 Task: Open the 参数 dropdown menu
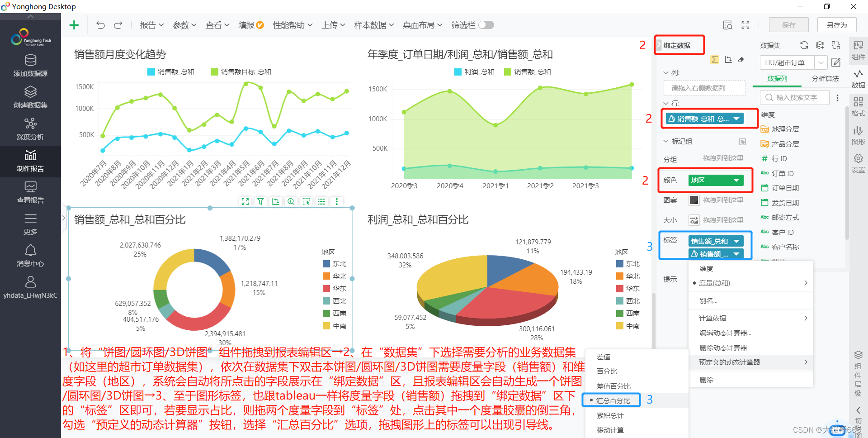tap(184, 25)
